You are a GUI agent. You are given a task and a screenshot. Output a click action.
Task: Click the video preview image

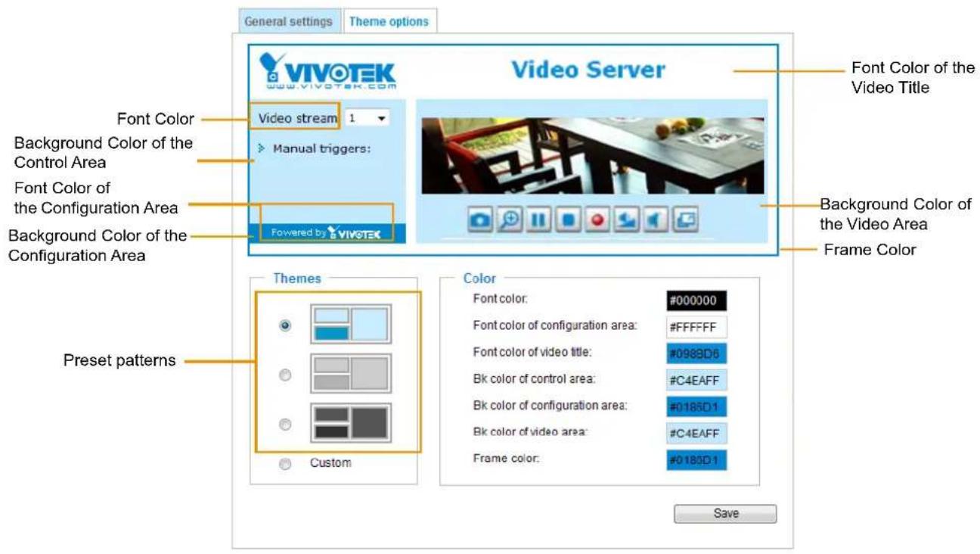(593, 156)
